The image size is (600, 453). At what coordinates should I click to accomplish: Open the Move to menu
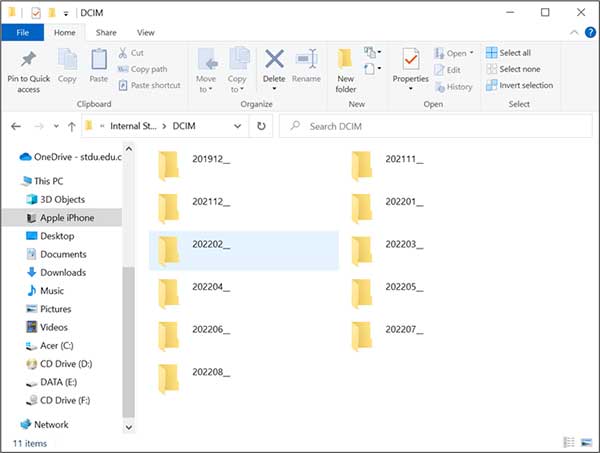(x=206, y=71)
